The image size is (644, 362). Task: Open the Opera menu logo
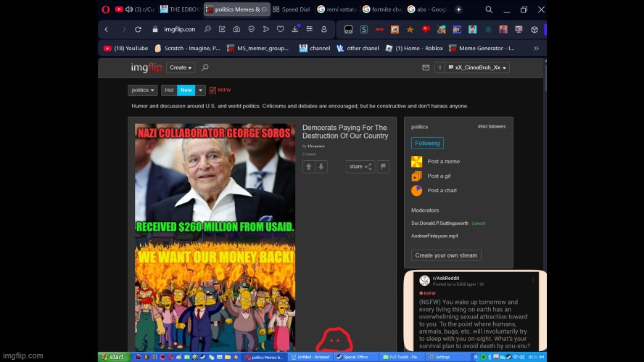click(106, 9)
